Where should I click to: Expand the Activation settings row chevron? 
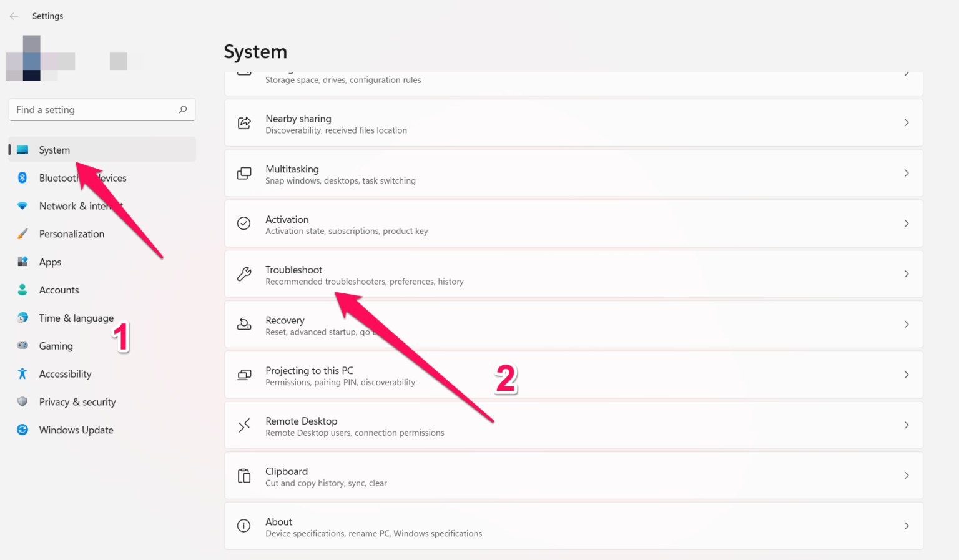point(907,223)
